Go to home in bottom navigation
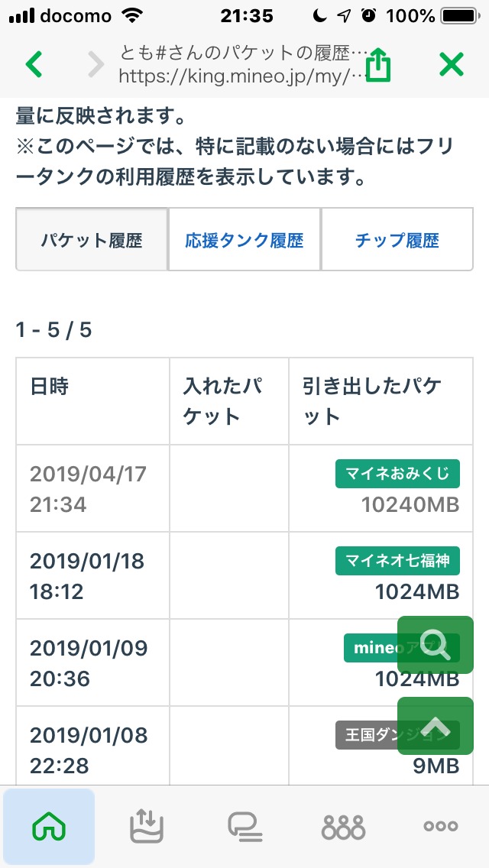The width and height of the screenshot is (489, 868). tap(49, 827)
